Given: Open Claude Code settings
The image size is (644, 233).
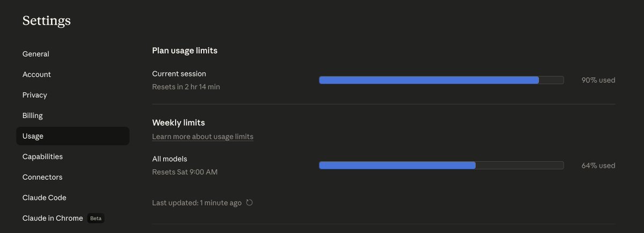Looking at the screenshot, I should [45, 198].
